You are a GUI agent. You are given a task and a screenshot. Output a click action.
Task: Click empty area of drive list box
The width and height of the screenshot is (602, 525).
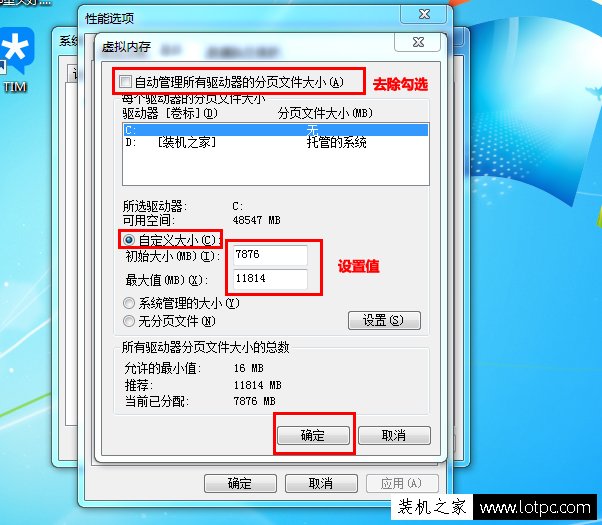point(276,167)
